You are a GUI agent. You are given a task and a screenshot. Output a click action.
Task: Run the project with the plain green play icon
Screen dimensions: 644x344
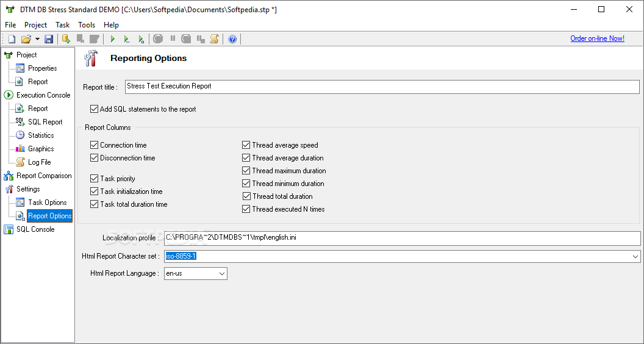[113, 39]
